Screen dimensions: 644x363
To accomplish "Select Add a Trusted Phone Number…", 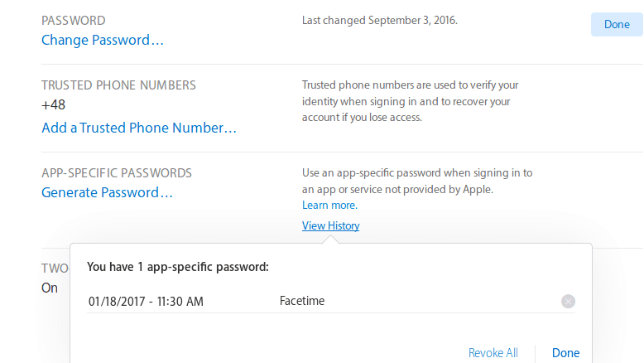I will click(139, 128).
